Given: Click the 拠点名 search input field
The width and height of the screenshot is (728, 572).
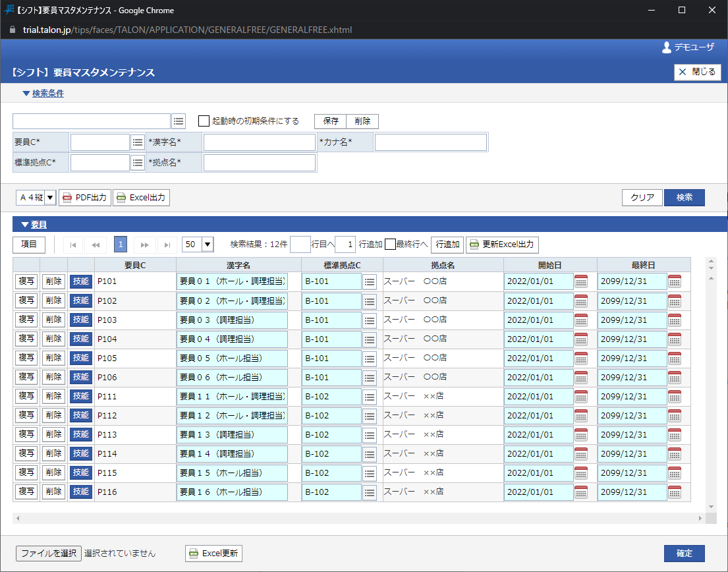Looking at the screenshot, I should click(260, 163).
